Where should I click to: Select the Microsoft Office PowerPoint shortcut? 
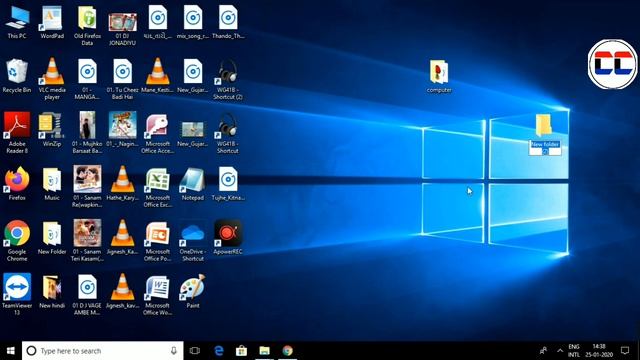pyautogui.click(x=158, y=241)
